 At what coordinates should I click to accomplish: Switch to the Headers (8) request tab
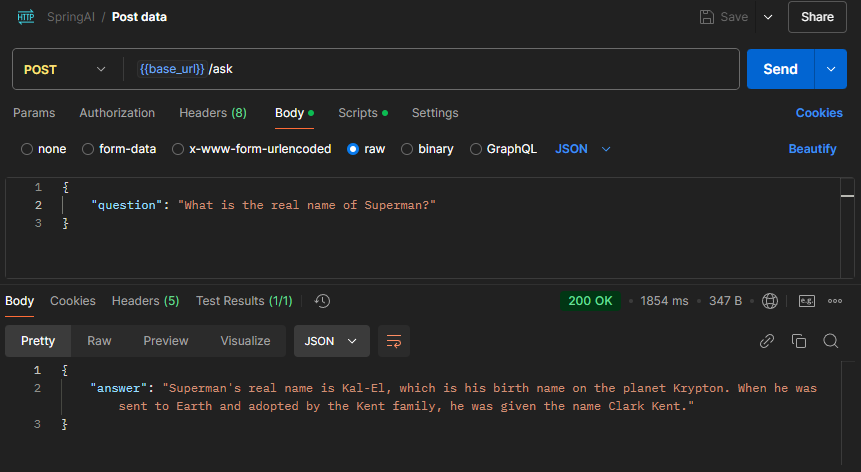pyautogui.click(x=213, y=113)
